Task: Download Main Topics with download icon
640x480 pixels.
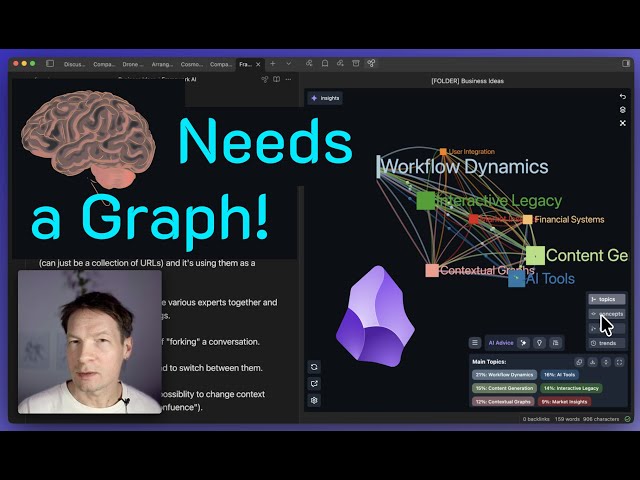Action: 593,362
